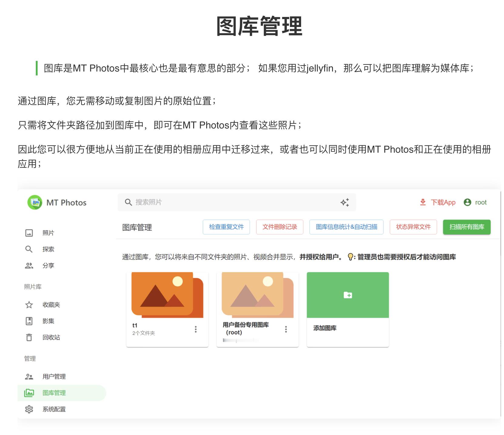The height and width of the screenshot is (435, 504).
Task: Click the Explore (探索) sidebar icon
Action: [x=29, y=249]
